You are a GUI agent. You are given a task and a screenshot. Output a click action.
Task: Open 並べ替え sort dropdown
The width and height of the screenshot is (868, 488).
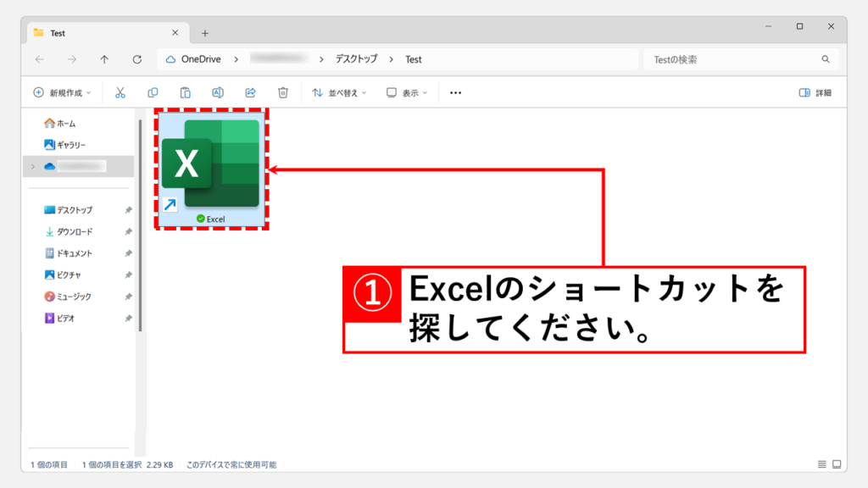click(x=339, y=93)
